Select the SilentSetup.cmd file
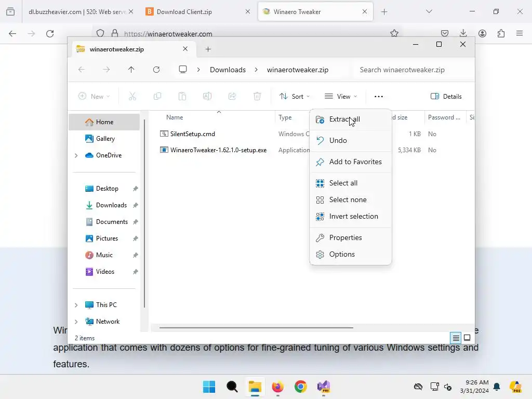The image size is (532, 399). pyautogui.click(x=192, y=134)
